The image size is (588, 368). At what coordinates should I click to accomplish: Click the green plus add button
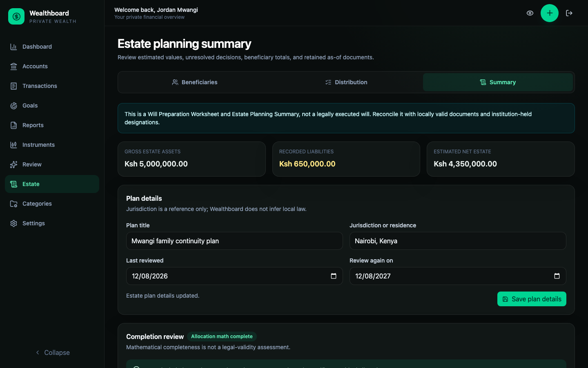(550, 13)
